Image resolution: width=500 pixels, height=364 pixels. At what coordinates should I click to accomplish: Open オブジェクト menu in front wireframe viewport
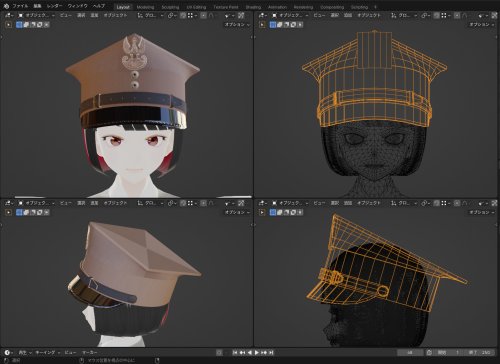click(x=369, y=15)
